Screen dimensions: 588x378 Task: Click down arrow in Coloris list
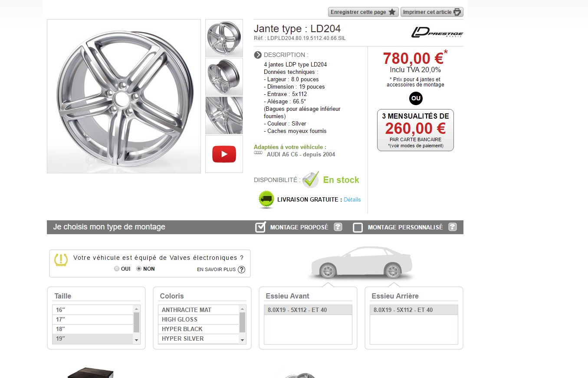point(243,340)
